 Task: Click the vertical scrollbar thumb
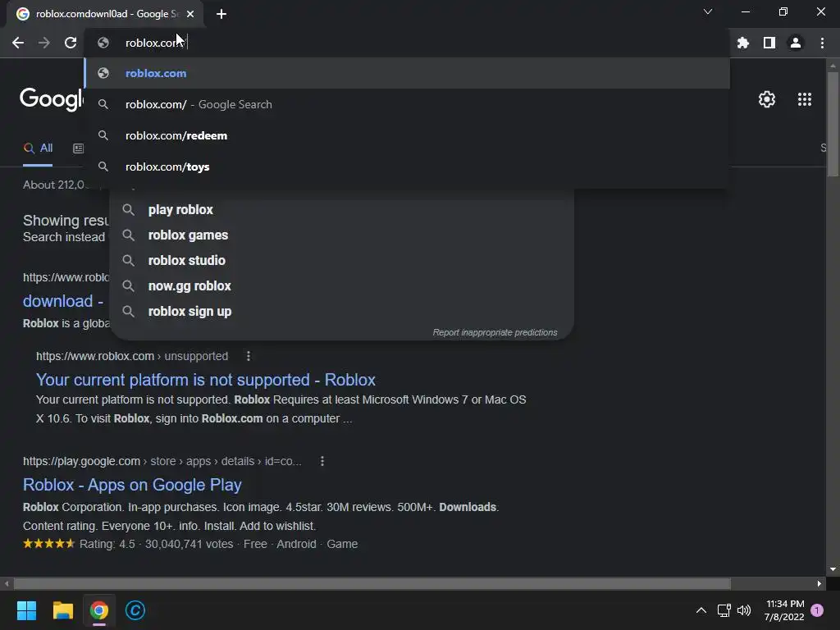(x=833, y=125)
